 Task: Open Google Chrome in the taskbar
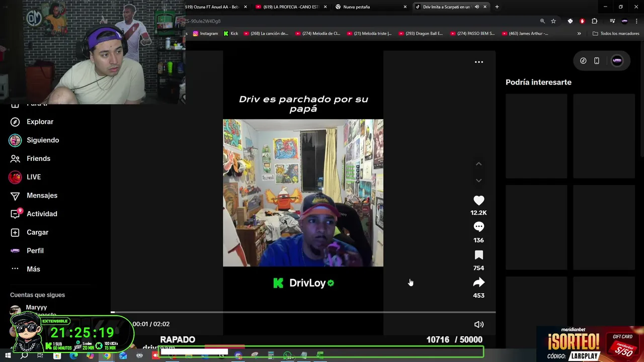[107, 355]
